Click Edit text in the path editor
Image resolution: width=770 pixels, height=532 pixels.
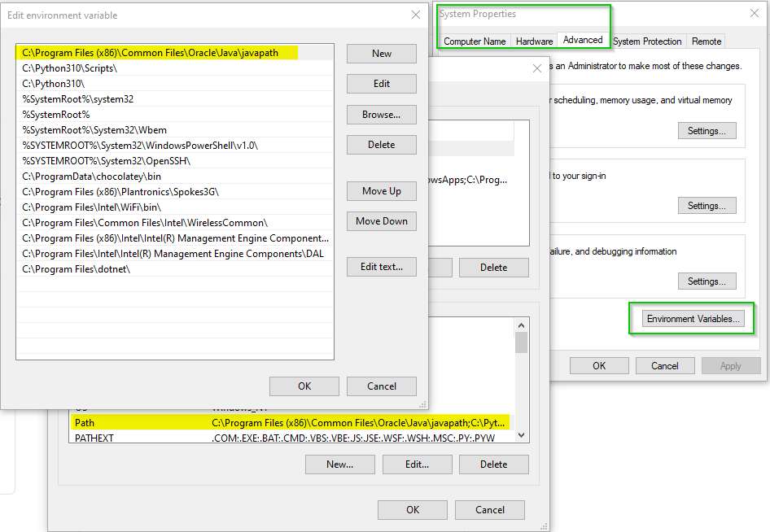[x=381, y=267]
